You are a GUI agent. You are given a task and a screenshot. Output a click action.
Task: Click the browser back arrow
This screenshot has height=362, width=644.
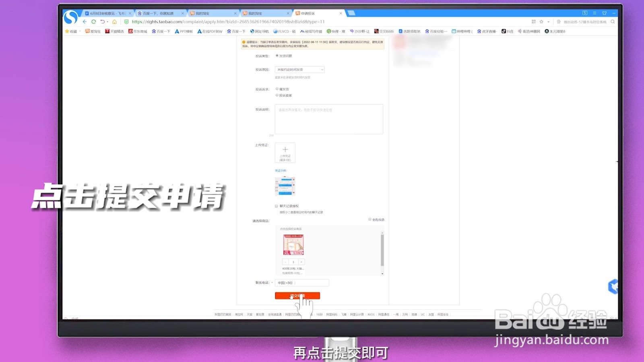tap(85, 22)
